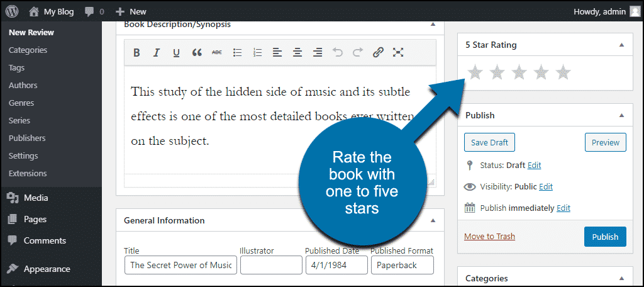Image resolution: width=644 pixels, height=287 pixels.
Task: Toggle bold formatting
Action: point(136,52)
